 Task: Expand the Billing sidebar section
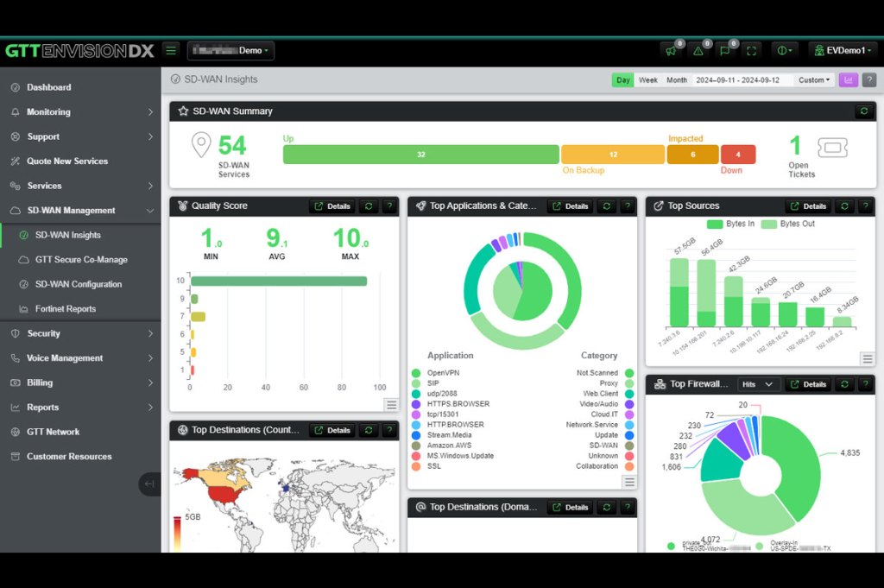pyautogui.click(x=80, y=383)
